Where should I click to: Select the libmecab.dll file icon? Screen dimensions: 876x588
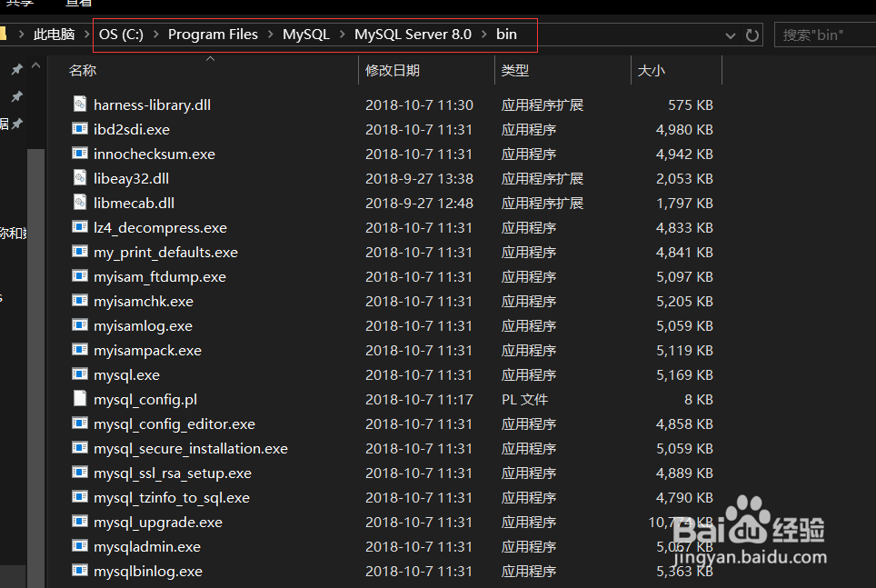point(80,203)
